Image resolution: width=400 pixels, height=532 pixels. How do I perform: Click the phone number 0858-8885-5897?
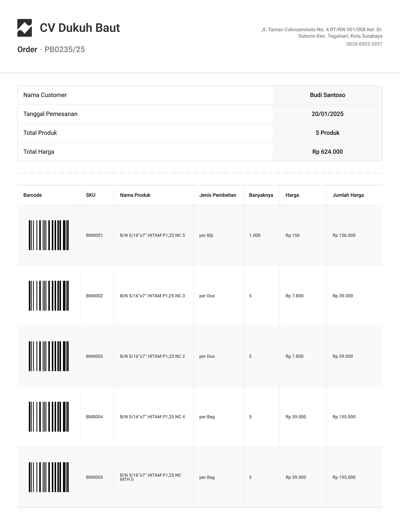point(364,44)
